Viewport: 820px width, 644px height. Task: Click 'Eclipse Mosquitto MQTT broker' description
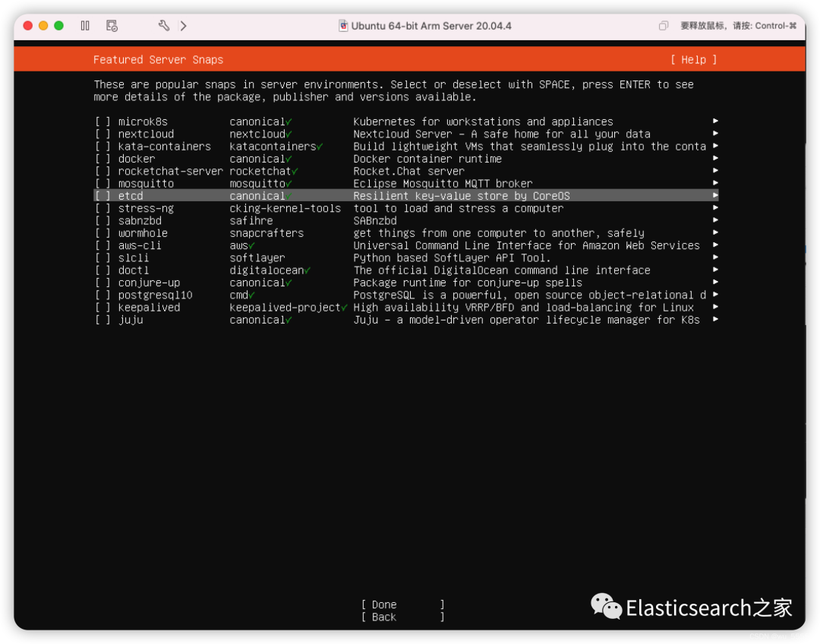coord(443,184)
